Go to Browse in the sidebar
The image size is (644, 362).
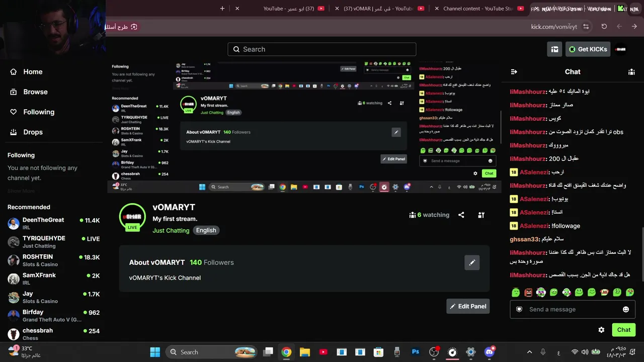pyautogui.click(x=29, y=92)
